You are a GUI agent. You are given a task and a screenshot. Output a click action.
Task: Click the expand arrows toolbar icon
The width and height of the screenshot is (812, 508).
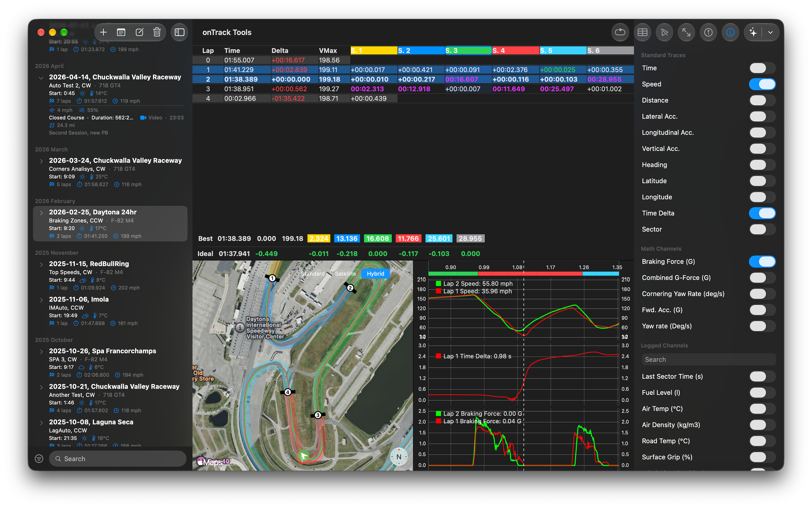point(686,32)
